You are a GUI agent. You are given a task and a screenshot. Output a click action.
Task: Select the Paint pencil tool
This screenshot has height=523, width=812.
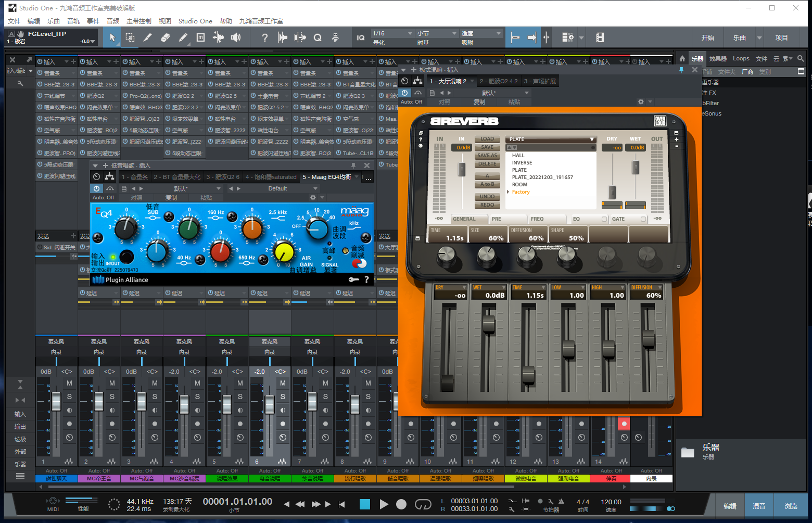point(183,37)
